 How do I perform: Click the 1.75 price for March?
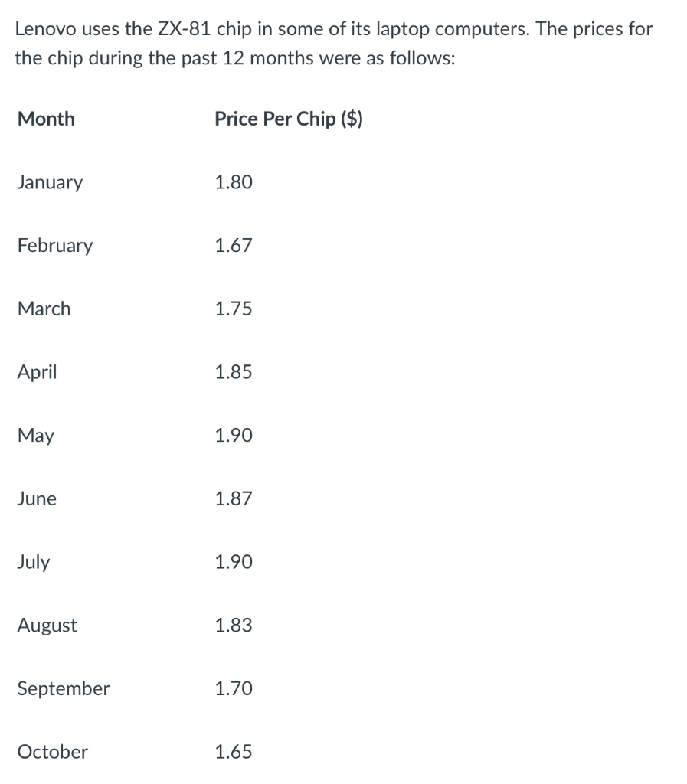click(x=234, y=309)
